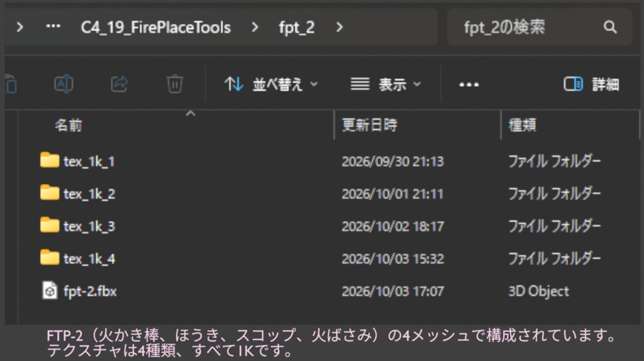Click the 3D Object type cell

pyautogui.click(x=538, y=291)
